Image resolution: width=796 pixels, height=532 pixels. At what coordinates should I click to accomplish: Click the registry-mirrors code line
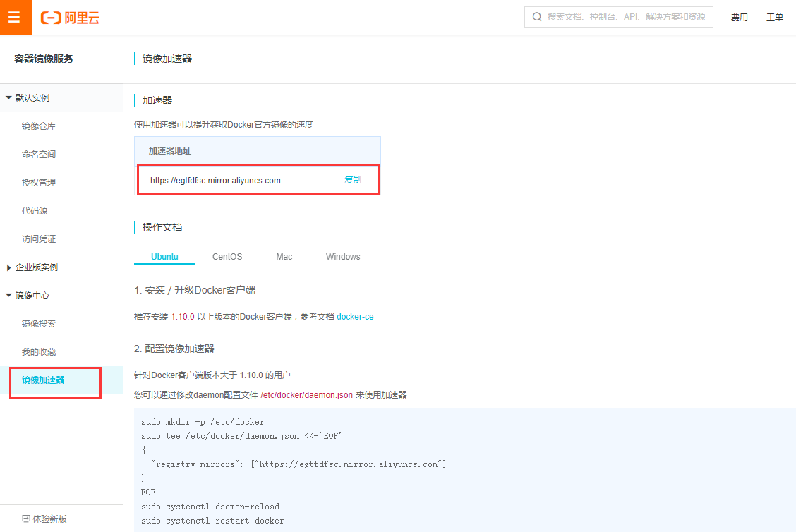(x=298, y=464)
